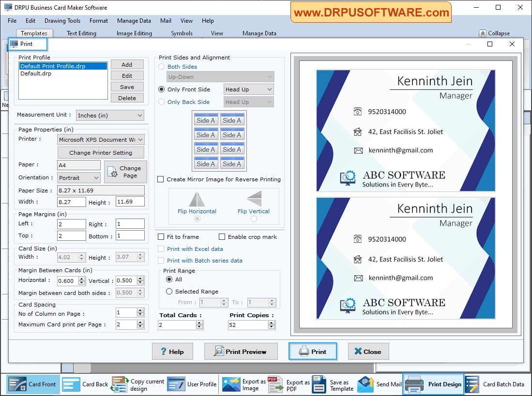
Task: Save the design as Template
Action: click(x=339, y=384)
